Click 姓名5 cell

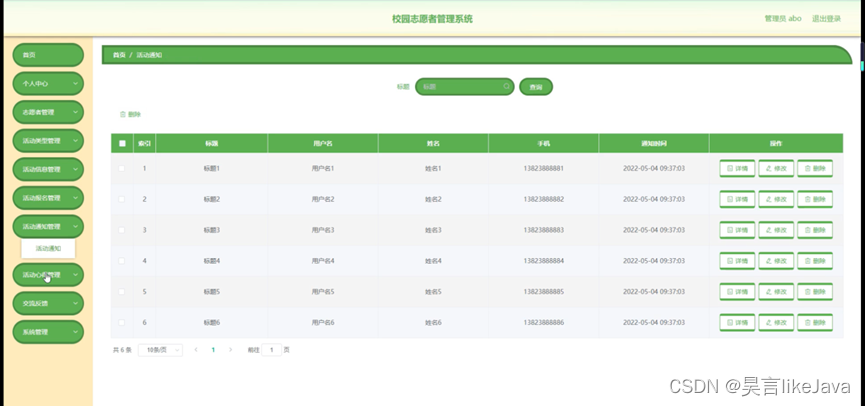433,292
